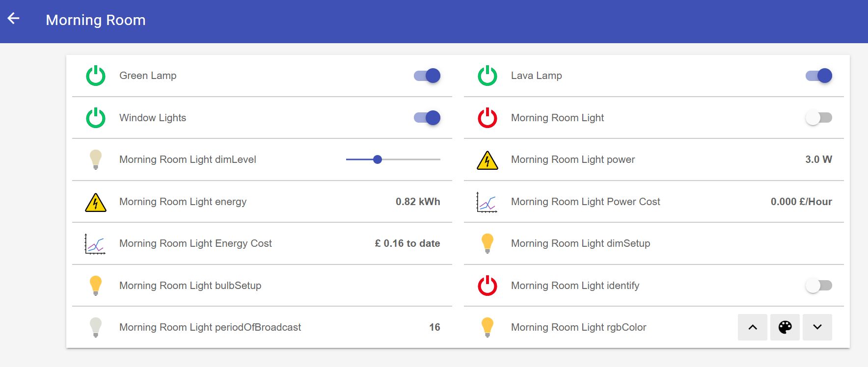
Task: Click the Power Cost chart icon
Action: coord(487,202)
